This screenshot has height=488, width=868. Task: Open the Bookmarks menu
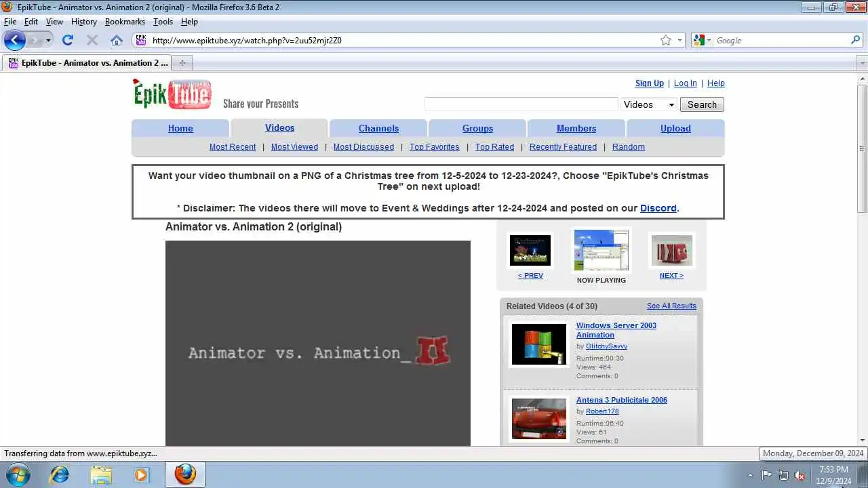pyautogui.click(x=125, y=22)
